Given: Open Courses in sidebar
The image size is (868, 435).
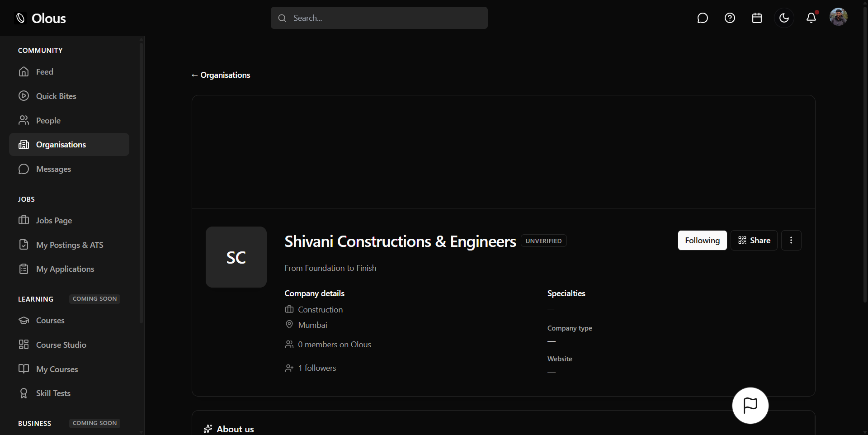Looking at the screenshot, I should coord(69,321).
